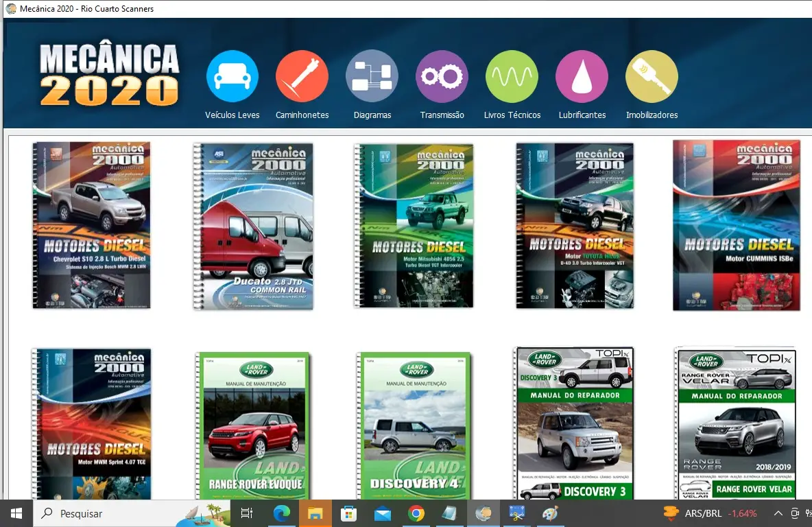Open Range Rover Velar 2018/2019 manual

pyautogui.click(x=735, y=423)
